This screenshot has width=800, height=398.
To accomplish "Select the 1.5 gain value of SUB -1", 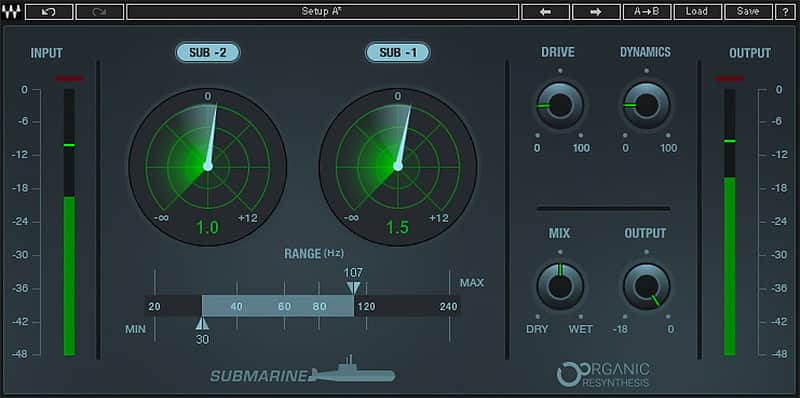I will [398, 228].
